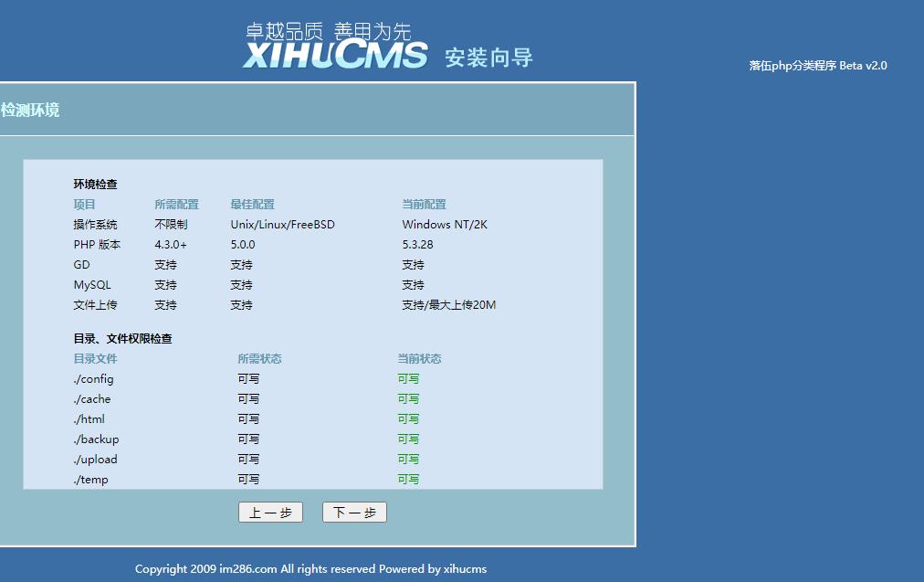Viewport: 924px width, 582px height.
Task: Click the 所需配置 column header
Action: click(177, 205)
